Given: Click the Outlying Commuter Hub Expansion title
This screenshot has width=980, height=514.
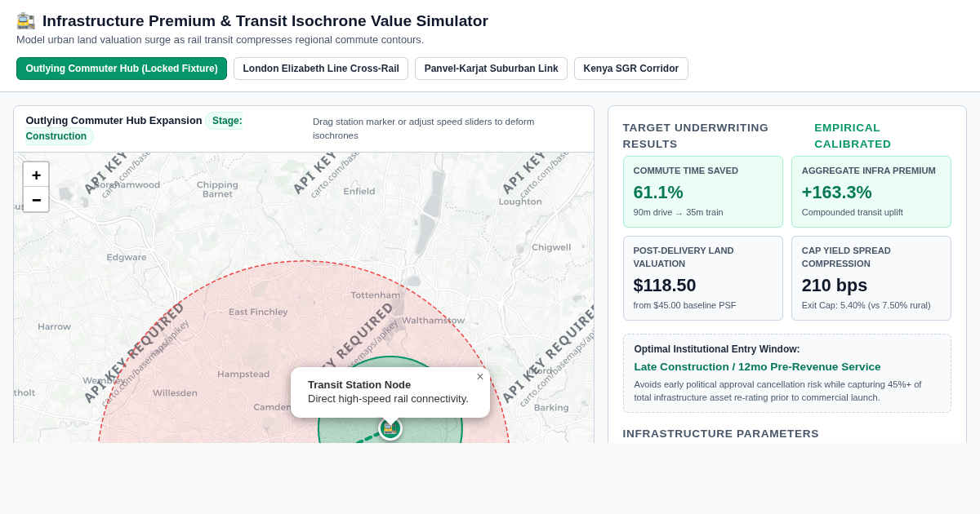Looking at the screenshot, I should tap(114, 120).
